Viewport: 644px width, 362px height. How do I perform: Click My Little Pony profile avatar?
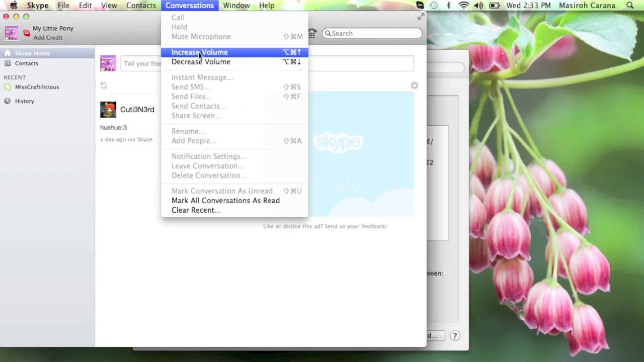click(12, 33)
